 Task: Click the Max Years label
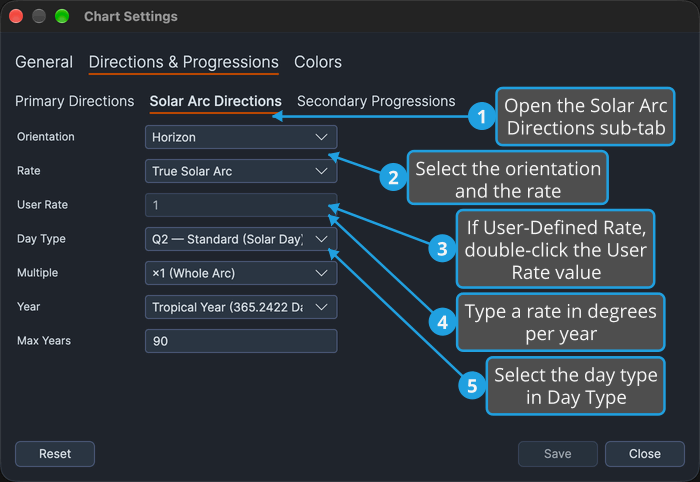44,341
